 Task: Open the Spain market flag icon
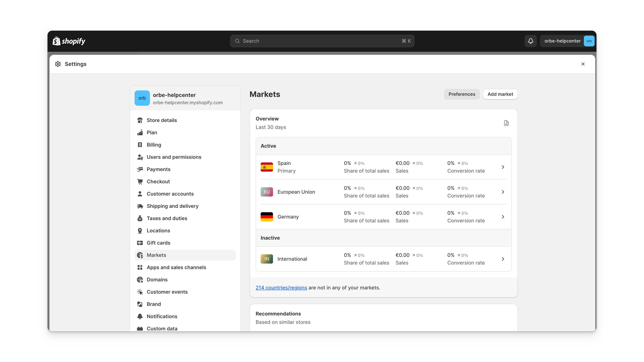point(266,167)
